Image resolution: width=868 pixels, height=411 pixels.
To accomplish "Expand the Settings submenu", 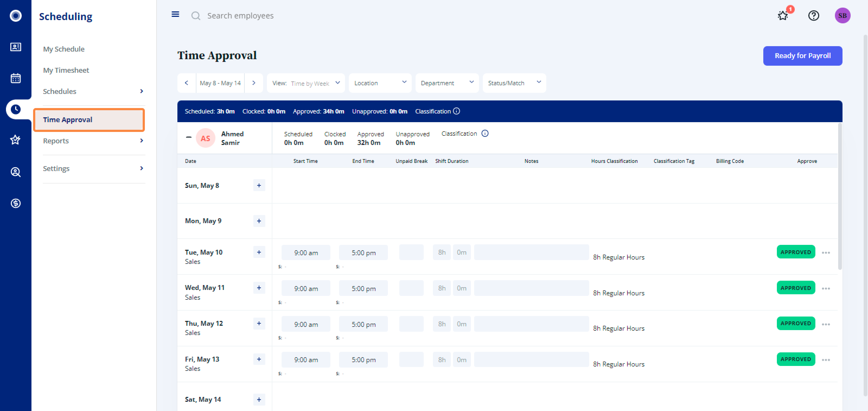I will pyautogui.click(x=142, y=168).
